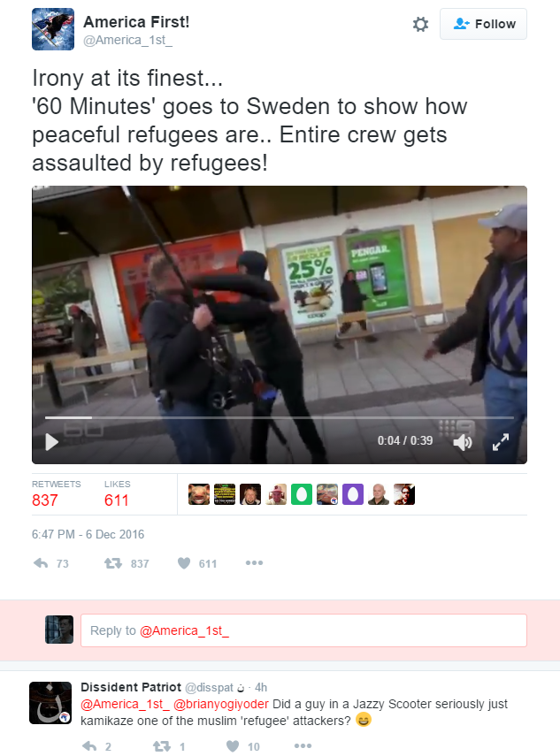Follow the America First! account
Image resolution: width=560 pixels, height=756 pixels.
pyautogui.click(x=483, y=24)
